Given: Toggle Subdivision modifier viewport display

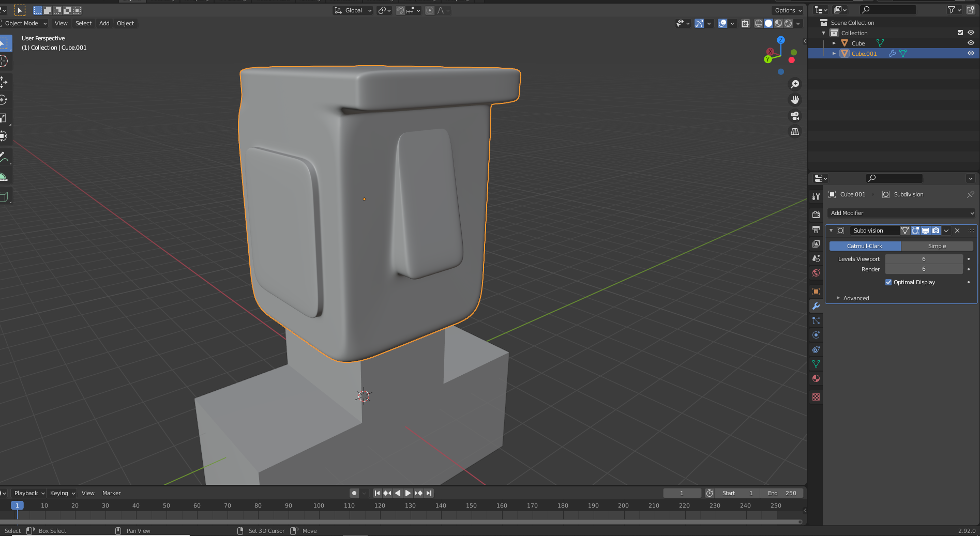Looking at the screenshot, I should (x=926, y=231).
